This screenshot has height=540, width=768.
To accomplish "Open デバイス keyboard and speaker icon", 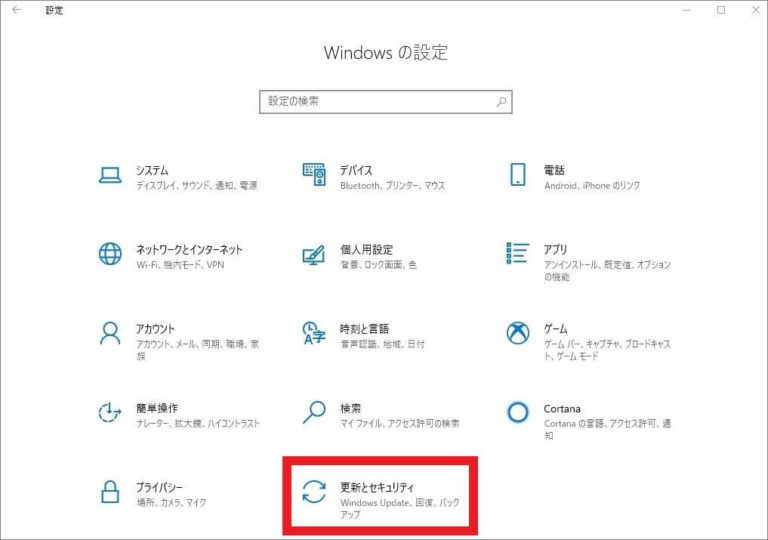I will (314, 175).
